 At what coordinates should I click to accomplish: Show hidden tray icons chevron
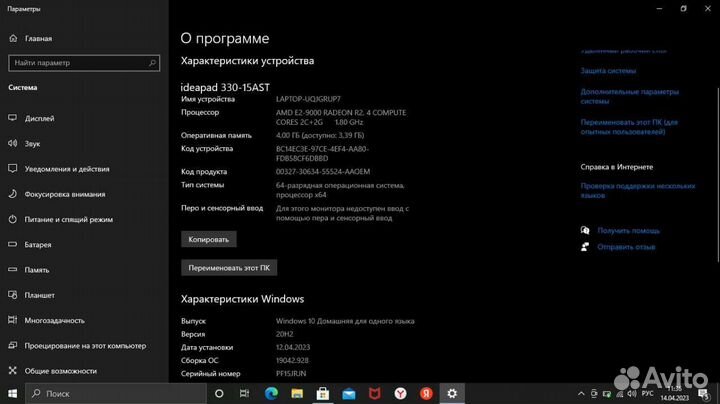[581, 393]
